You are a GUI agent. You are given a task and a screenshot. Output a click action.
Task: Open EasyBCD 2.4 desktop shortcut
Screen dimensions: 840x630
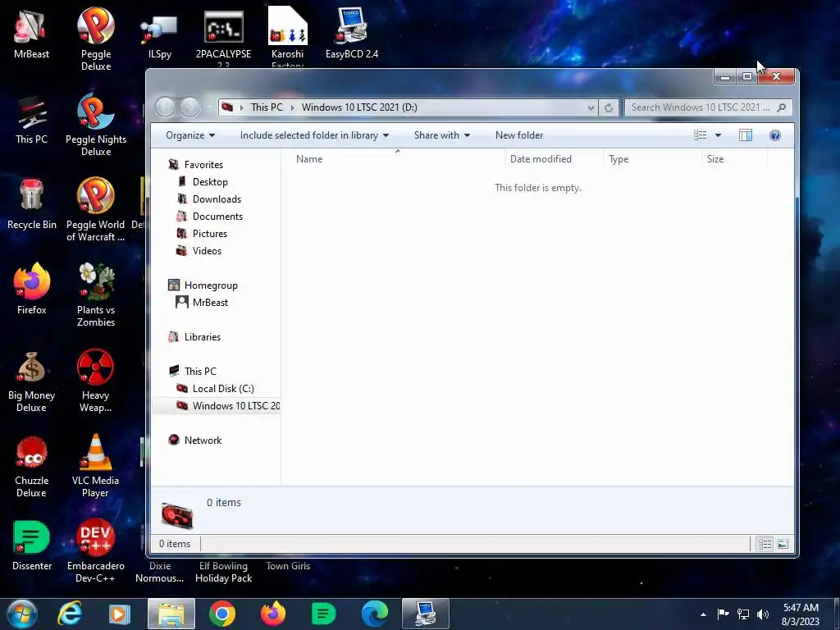click(352, 33)
